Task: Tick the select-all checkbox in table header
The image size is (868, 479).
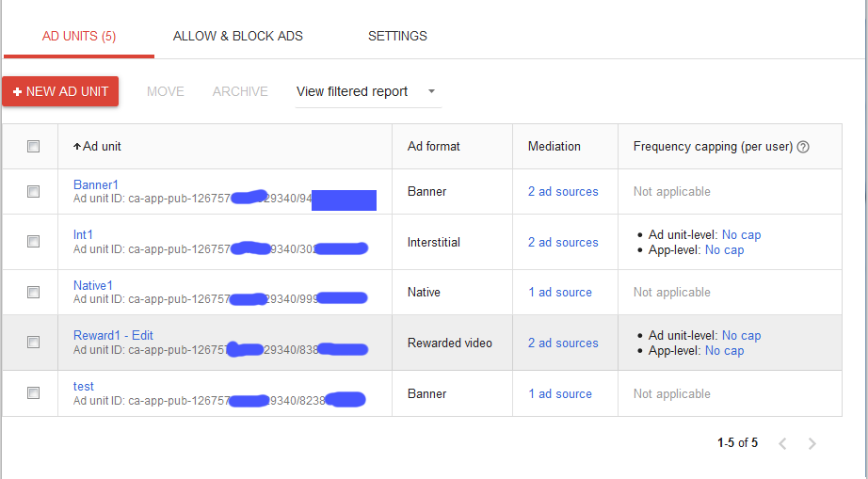Action: [x=34, y=146]
